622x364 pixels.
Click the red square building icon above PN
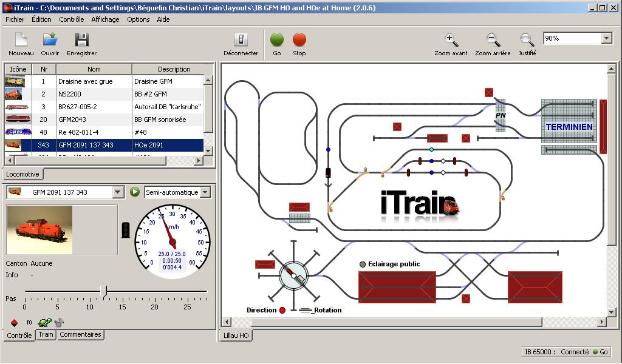[x=489, y=92]
